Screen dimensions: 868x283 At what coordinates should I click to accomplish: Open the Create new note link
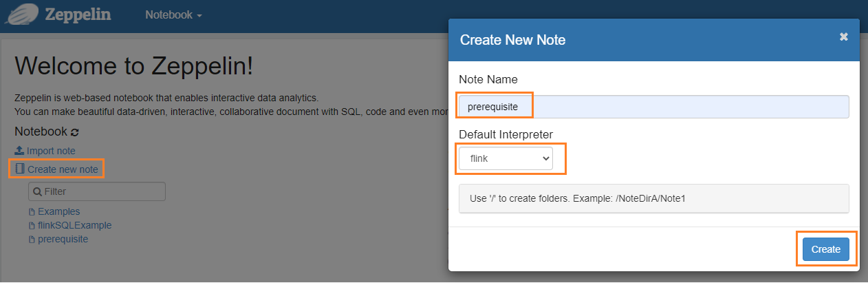63,169
